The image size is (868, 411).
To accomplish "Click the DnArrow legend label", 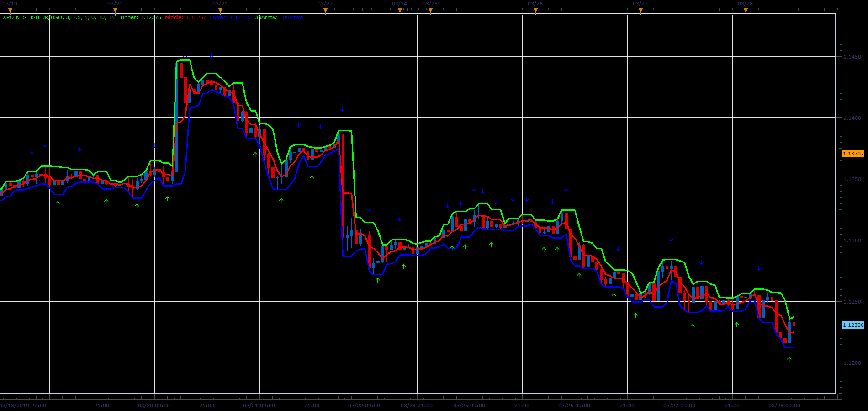I will click(x=292, y=17).
